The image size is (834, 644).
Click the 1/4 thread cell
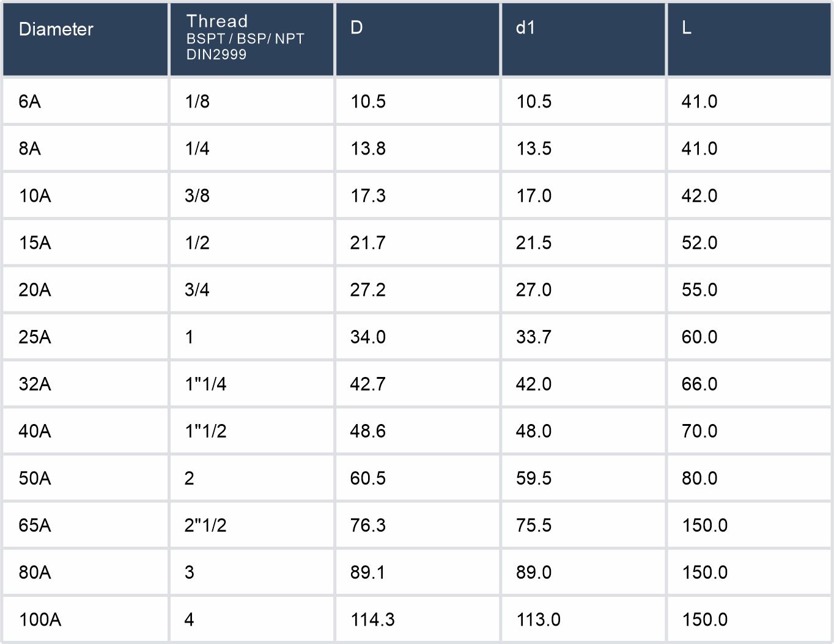[x=197, y=148]
